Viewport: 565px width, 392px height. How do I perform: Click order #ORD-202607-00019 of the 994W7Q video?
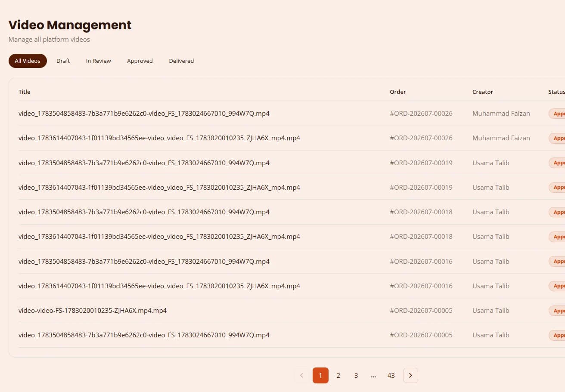421,163
